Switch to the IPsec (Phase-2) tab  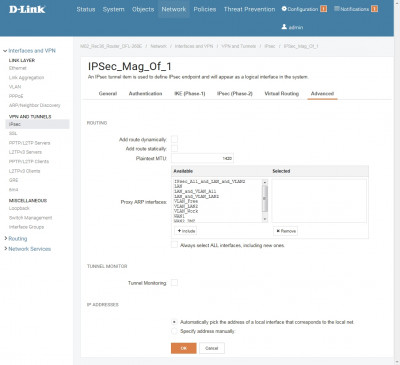[235, 93]
